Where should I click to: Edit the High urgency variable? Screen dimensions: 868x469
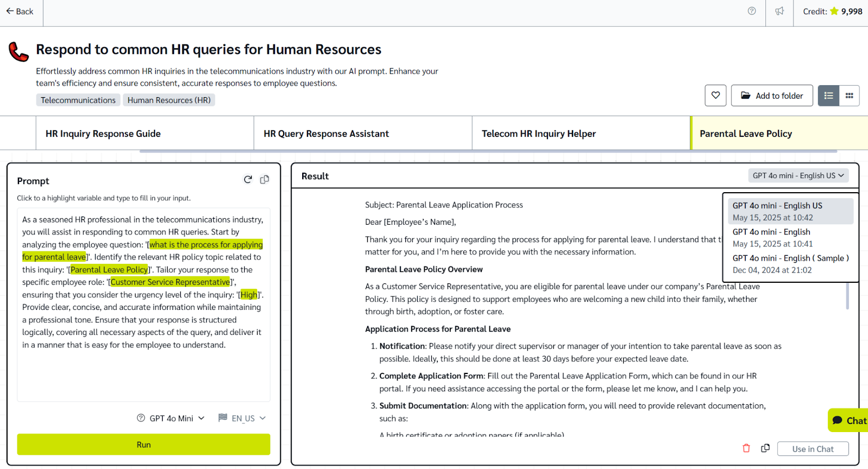click(249, 295)
